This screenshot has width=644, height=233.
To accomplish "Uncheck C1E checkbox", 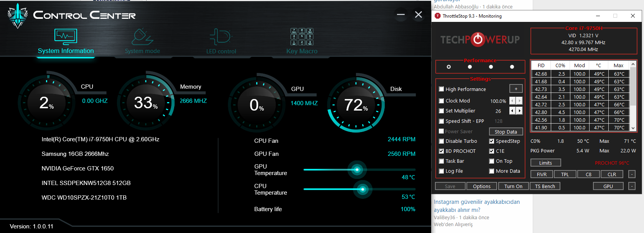I will click(492, 151).
